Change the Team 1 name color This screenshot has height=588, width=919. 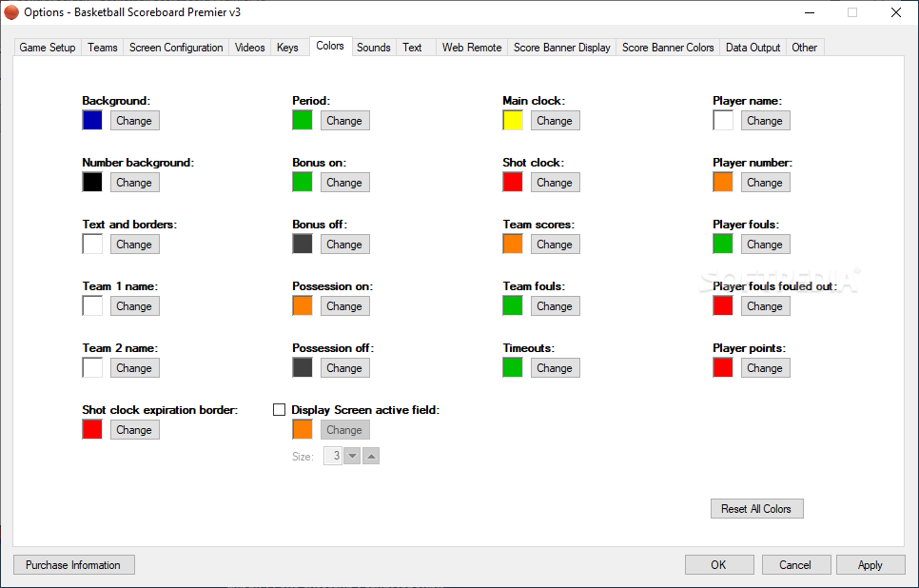(x=135, y=306)
